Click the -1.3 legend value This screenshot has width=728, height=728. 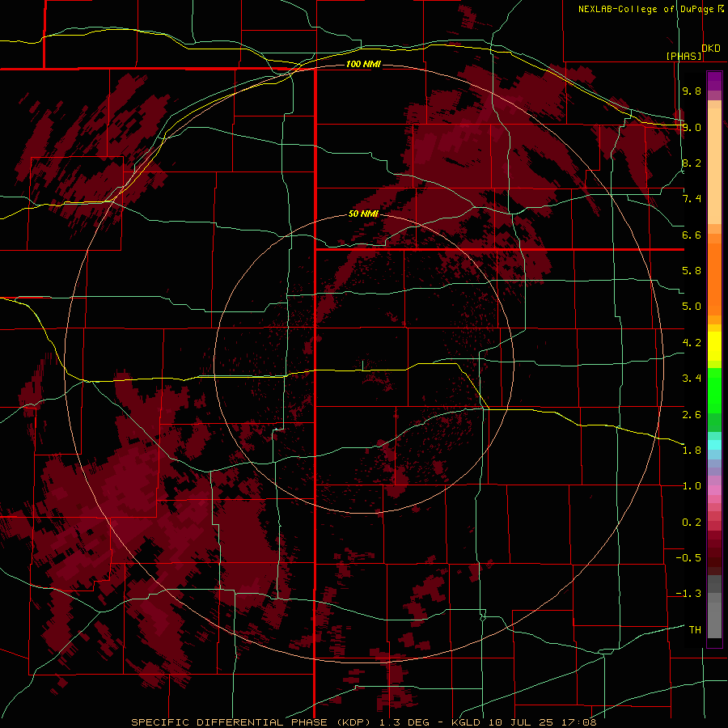click(x=688, y=594)
